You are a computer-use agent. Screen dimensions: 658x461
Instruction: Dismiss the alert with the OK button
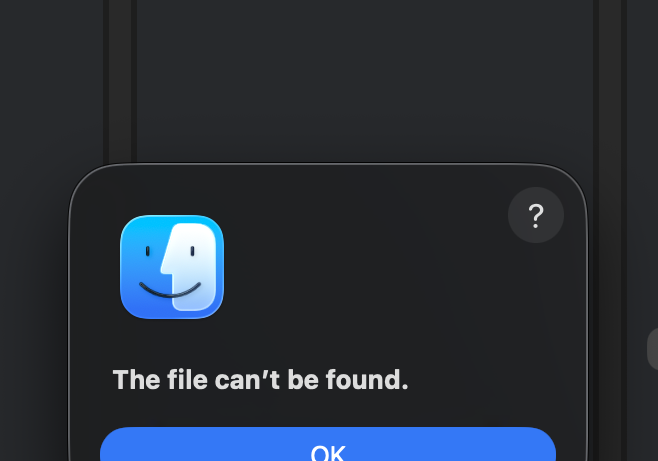click(328, 445)
